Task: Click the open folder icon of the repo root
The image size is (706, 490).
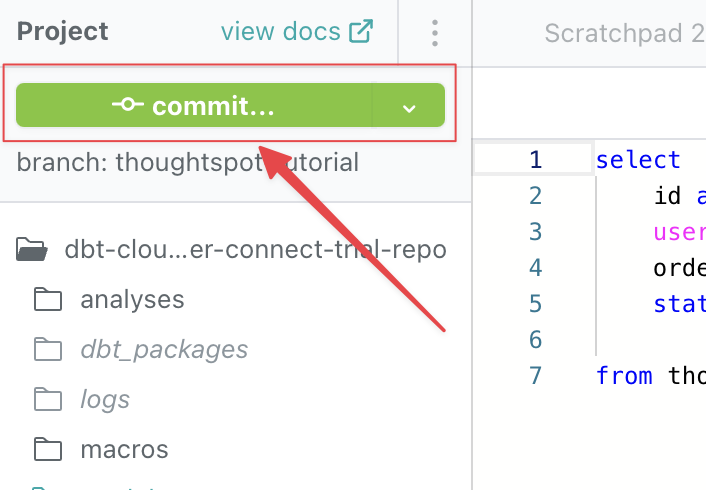Action: [32, 249]
